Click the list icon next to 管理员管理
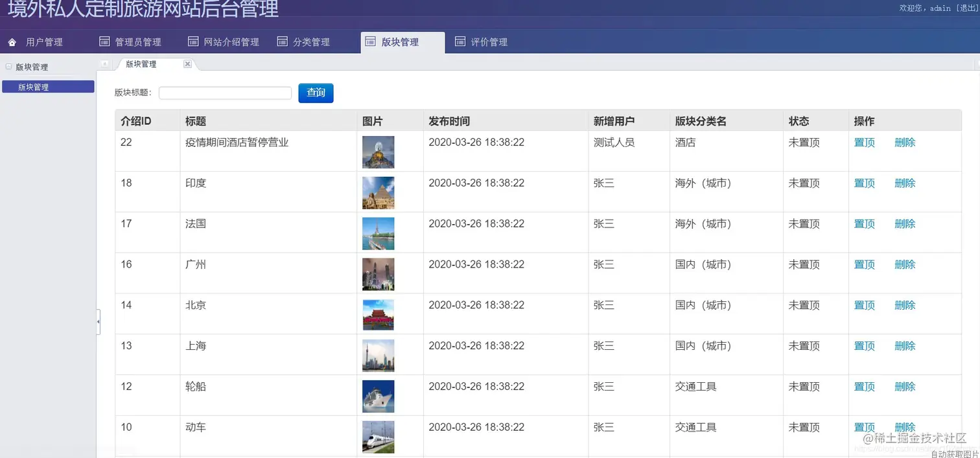 (x=104, y=41)
